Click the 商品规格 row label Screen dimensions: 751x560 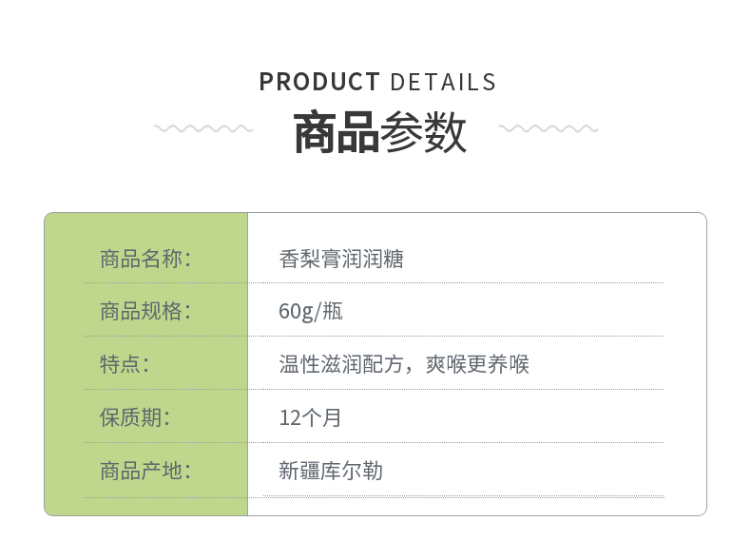tap(145, 311)
